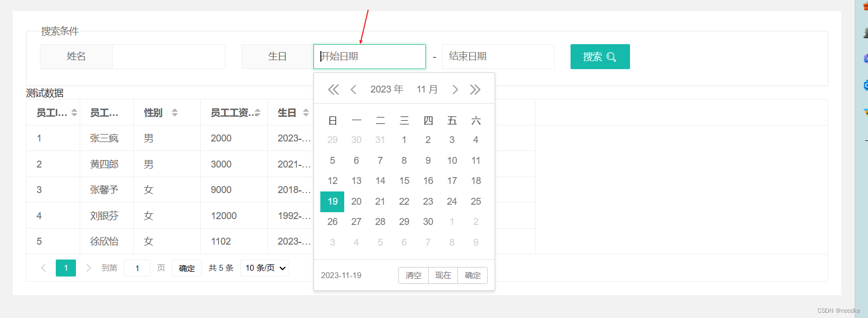Pick date 27 in the calendar
868x318 pixels.
[x=356, y=222]
